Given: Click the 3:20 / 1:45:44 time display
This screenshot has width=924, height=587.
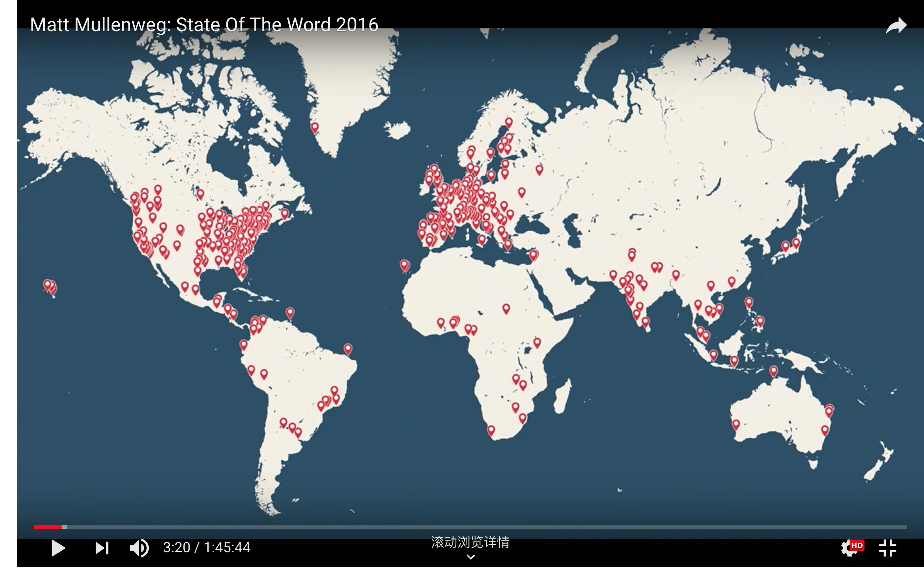Looking at the screenshot, I should click(207, 547).
